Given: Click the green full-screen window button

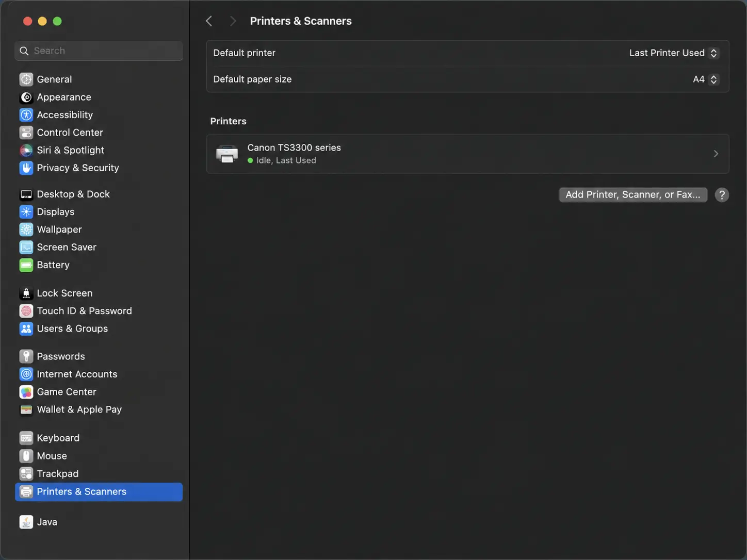Looking at the screenshot, I should click(57, 21).
